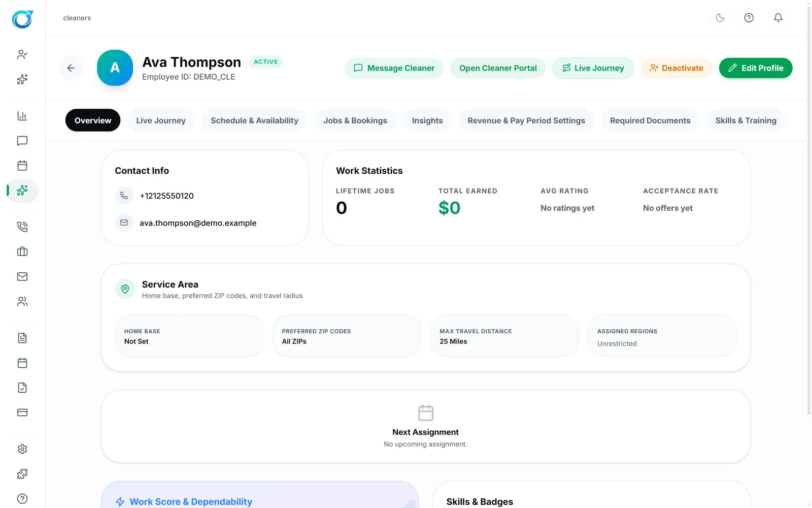Click the help icon at the sidebar bottom

point(22,499)
